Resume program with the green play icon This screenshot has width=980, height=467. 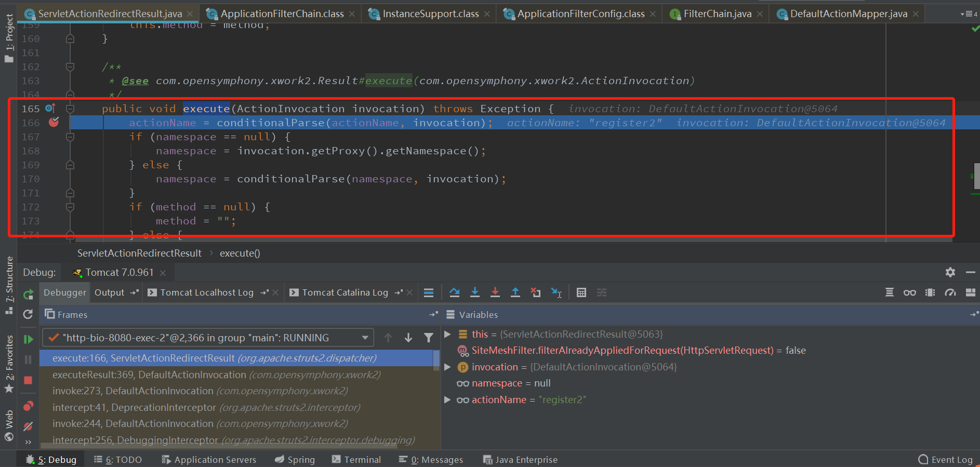[28, 339]
